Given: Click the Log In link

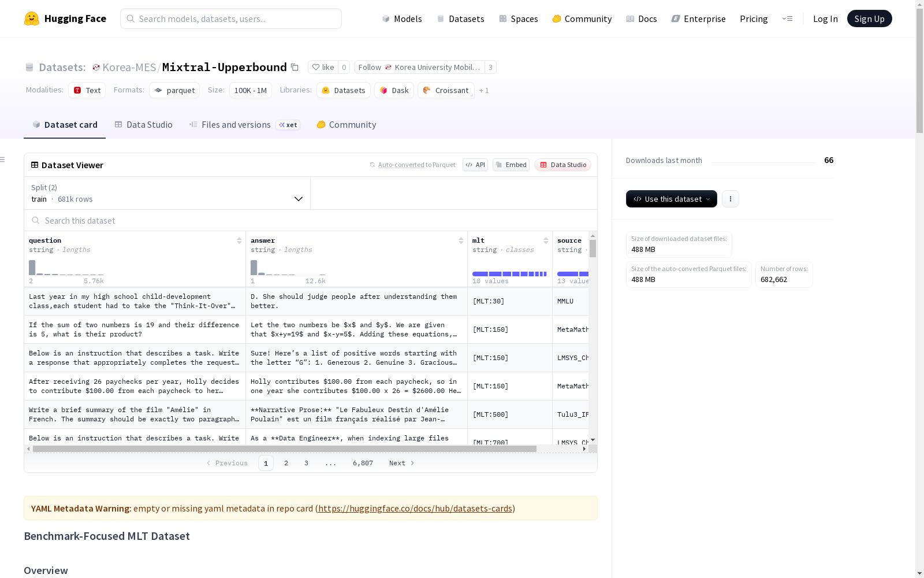Looking at the screenshot, I should [x=825, y=18].
